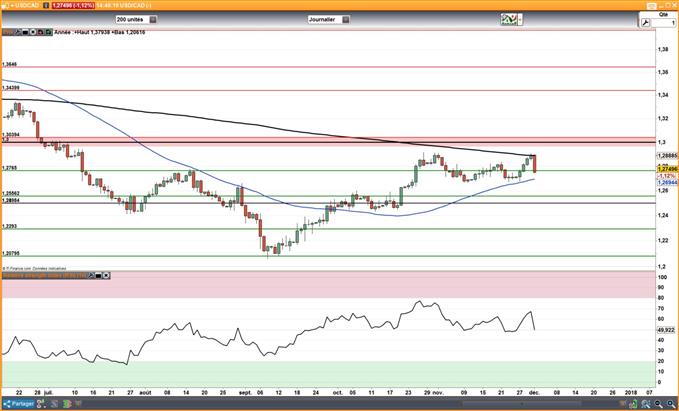
Task: Click the Partager share button
Action: [18, 404]
